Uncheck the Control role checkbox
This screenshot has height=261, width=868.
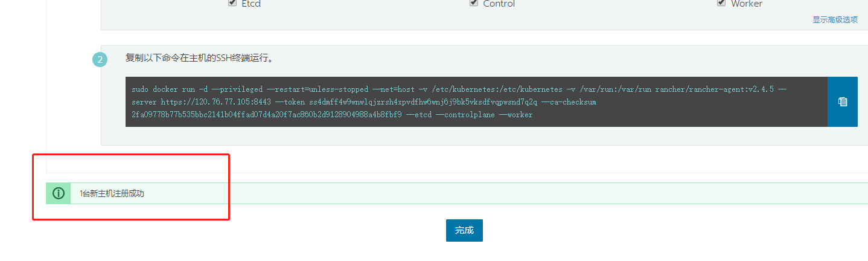(x=474, y=3)
